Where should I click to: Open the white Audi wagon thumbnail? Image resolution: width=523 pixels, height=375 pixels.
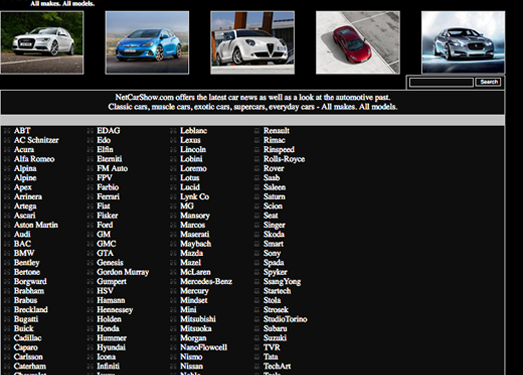point(42,42)
